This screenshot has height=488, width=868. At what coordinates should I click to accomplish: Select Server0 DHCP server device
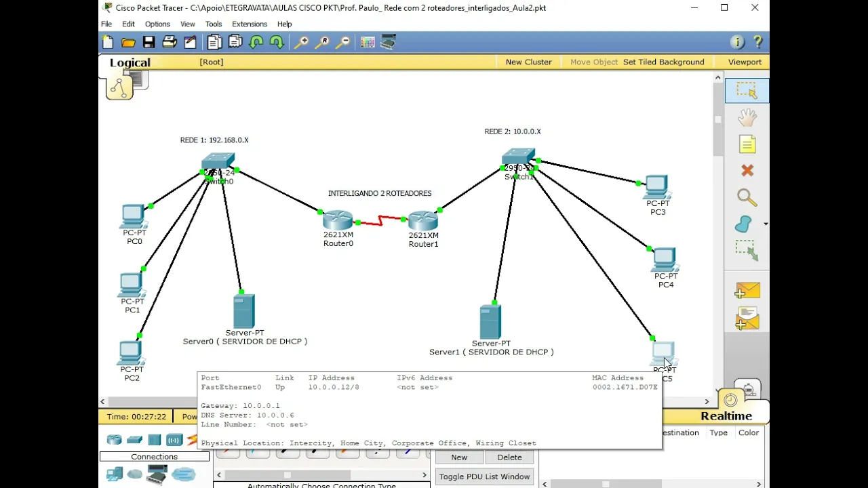point(243,311)
